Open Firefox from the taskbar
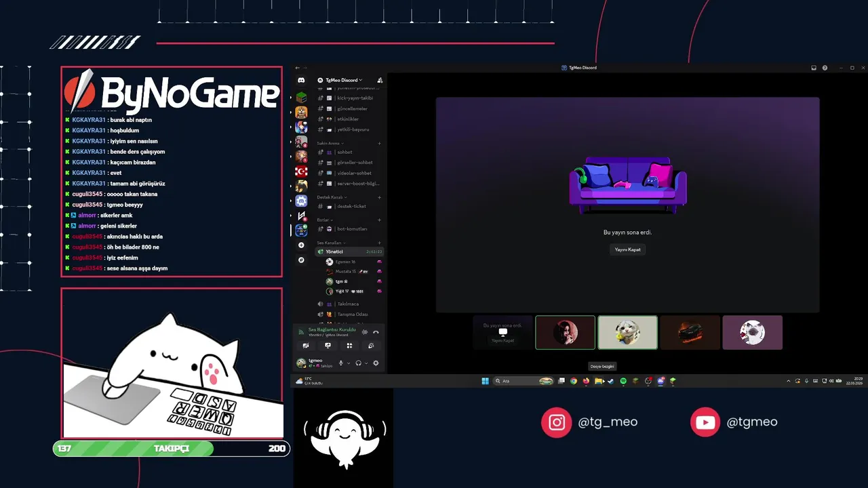Viewport: 868px width, 488px height. [x=586, y=381]
